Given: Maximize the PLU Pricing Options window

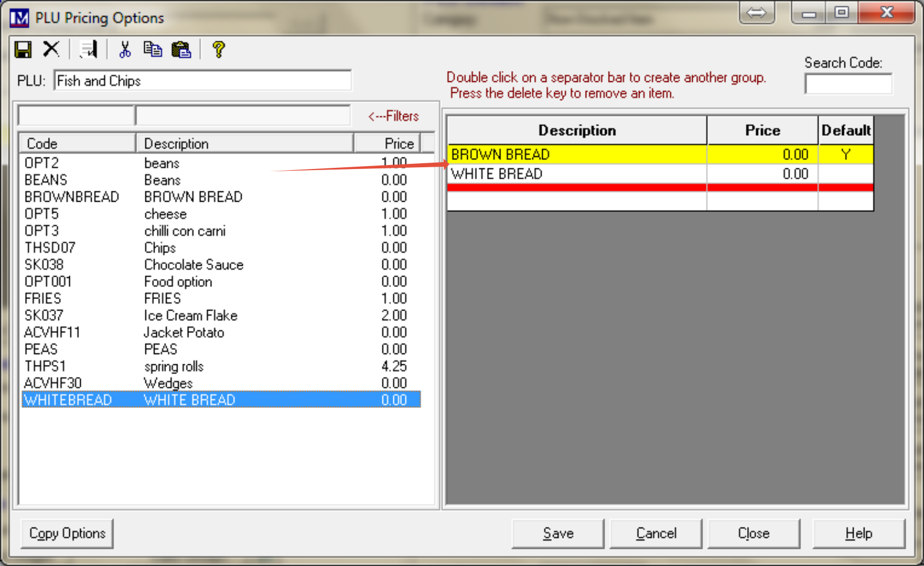Looking at the screenshot, I should (842, 13).
